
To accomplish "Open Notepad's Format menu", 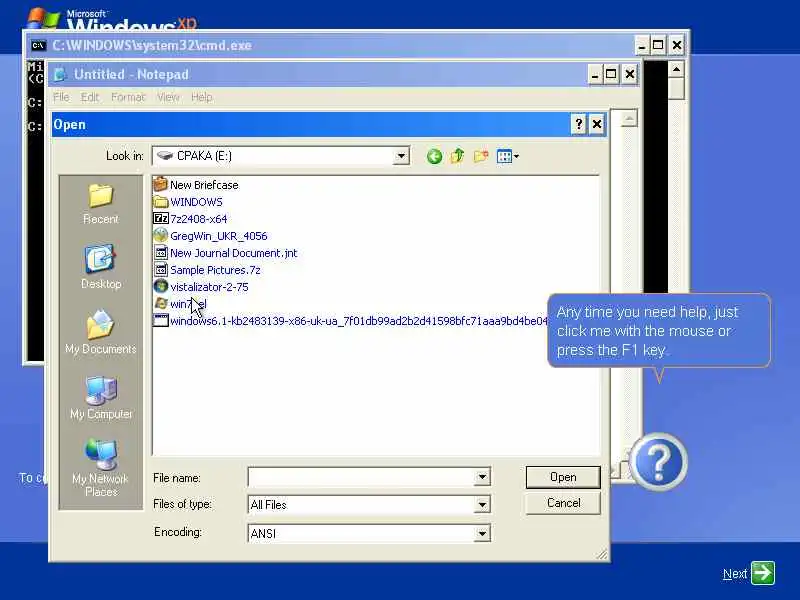I will pos(128,97).
